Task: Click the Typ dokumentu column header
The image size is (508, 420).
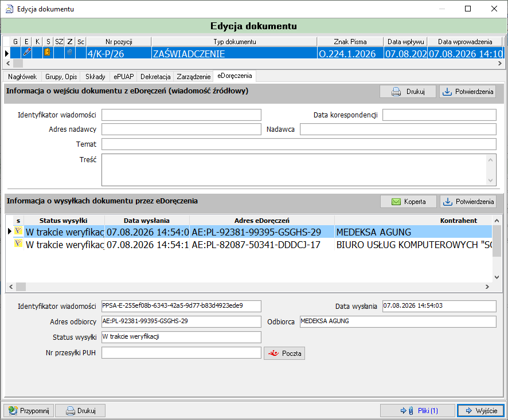Action: 235,42
